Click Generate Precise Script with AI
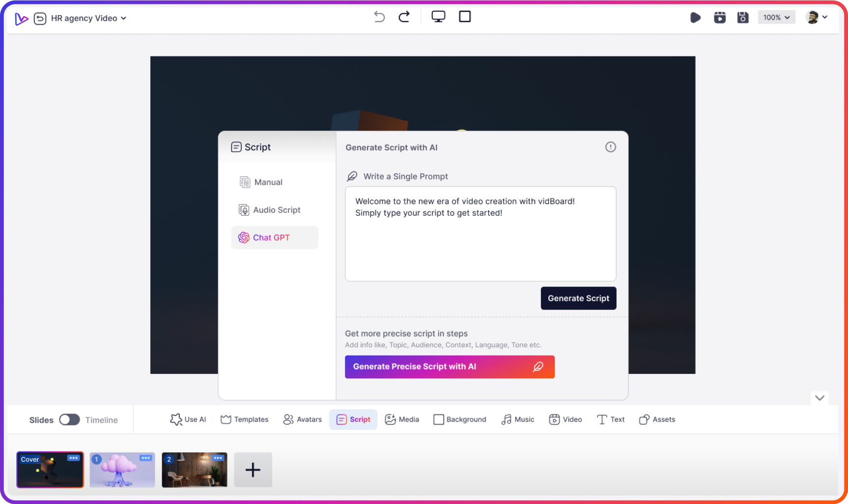This screenshot has height=504, width=848. click(450, 366)
